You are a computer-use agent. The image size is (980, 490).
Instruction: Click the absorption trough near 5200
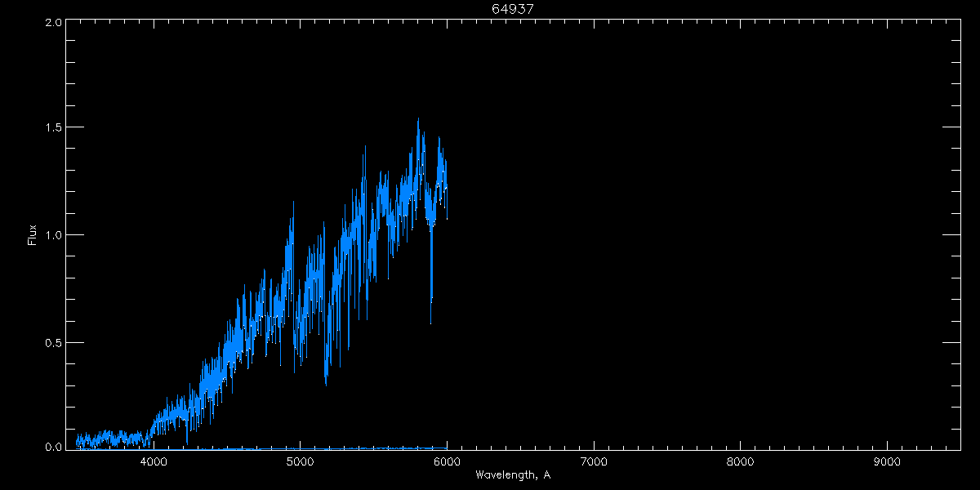[326, 380]
